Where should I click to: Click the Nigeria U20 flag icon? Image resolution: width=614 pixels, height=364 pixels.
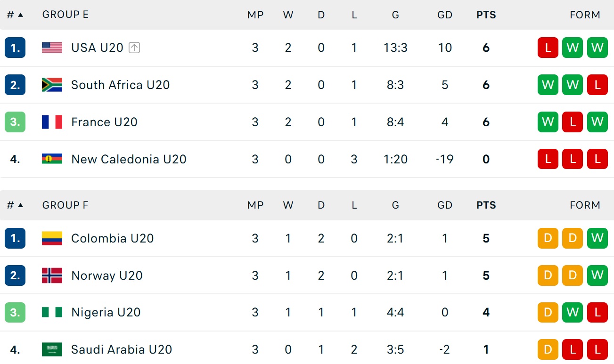(52, 312)
